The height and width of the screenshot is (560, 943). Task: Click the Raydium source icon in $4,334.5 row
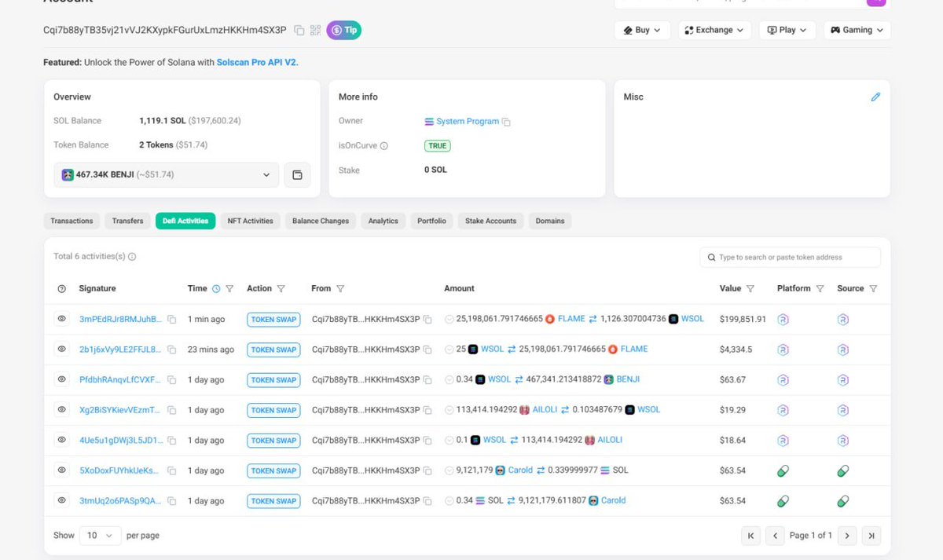[x=843, y=350]
